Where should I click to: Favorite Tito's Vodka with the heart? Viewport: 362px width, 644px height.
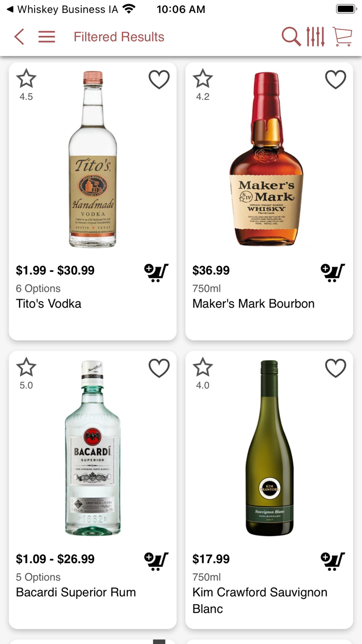pos(159,79)
